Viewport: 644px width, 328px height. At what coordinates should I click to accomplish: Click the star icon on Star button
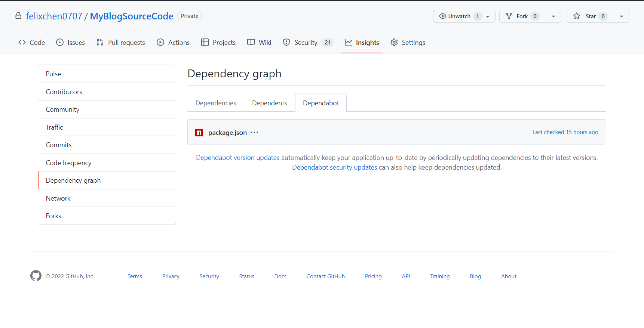click(x=577, y=16)
